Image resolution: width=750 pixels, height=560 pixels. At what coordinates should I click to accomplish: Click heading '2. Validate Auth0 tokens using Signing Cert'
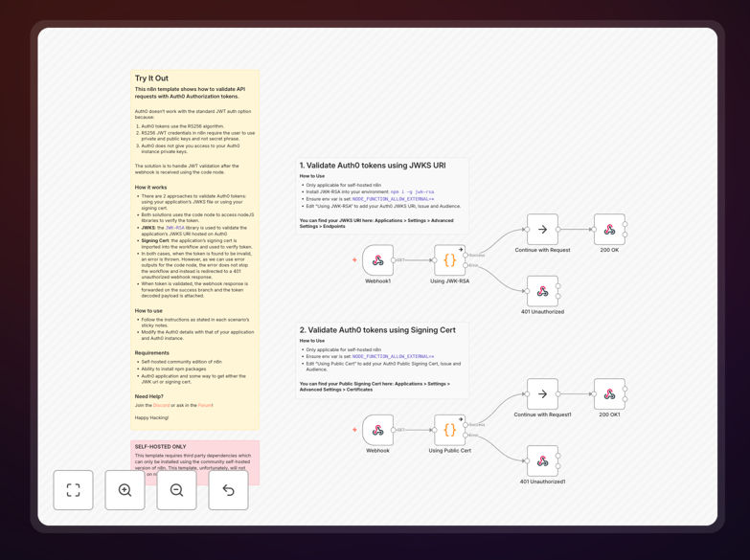(x=377, y=330)
